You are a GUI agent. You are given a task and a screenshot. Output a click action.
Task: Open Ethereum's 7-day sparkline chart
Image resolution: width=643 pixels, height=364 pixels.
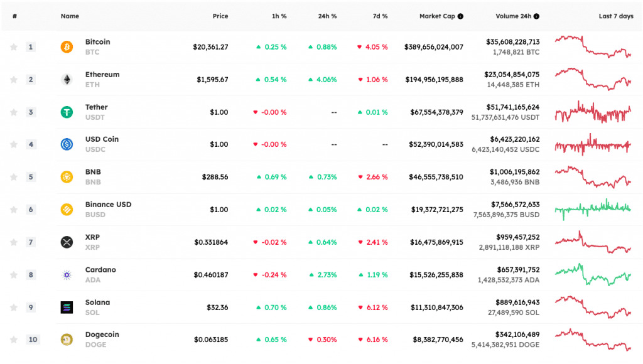pyautogui.click(x=593, y=79)
